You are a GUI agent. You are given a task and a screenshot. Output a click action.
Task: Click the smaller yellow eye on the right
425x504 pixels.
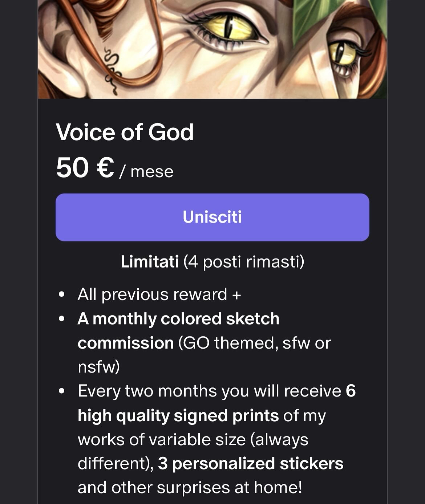pos(343,54)
